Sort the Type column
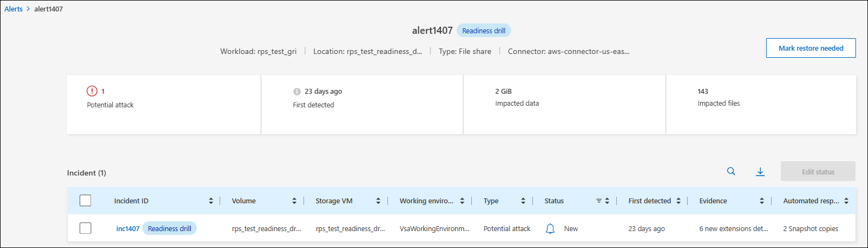 pyautogui.click(x=523, y=201)
